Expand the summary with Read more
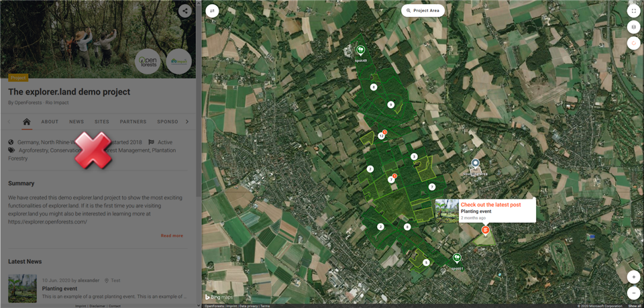Image resolution: width=644 pixels, height=308 pixels. pyautogui.click(x=172, y=236)
